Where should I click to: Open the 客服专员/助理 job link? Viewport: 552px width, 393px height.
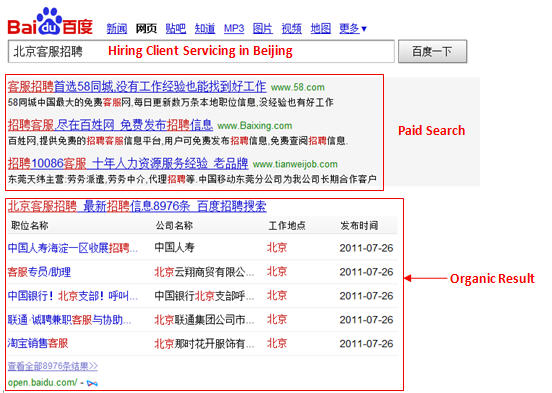tap(39, 272)
